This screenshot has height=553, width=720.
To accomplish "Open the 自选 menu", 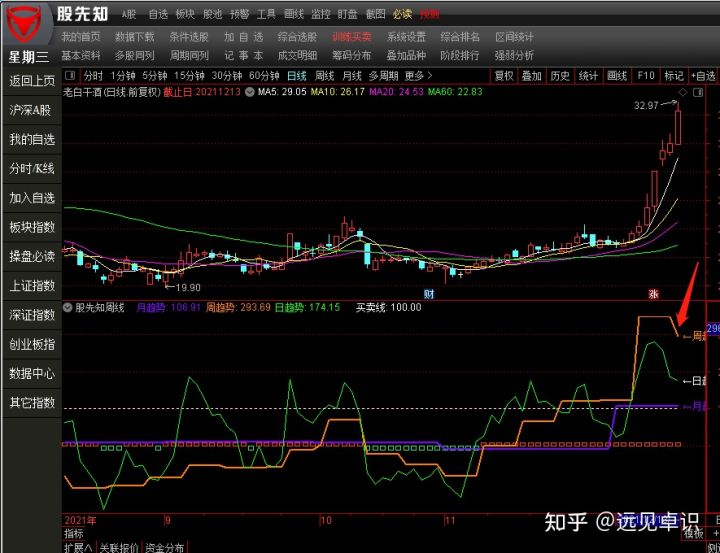I will click(158, 14).
